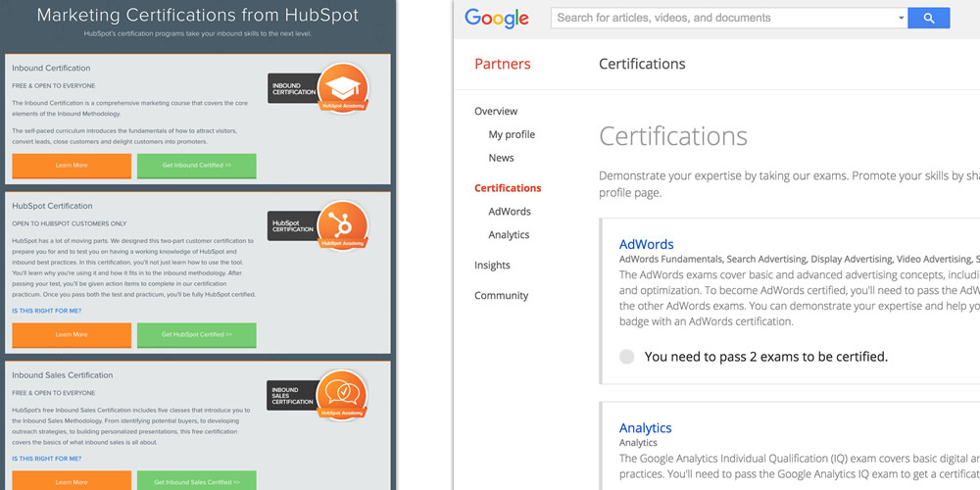Click Get Inbound Certified button
This screenshot has width=980, height=490.
tap(196, 166)
